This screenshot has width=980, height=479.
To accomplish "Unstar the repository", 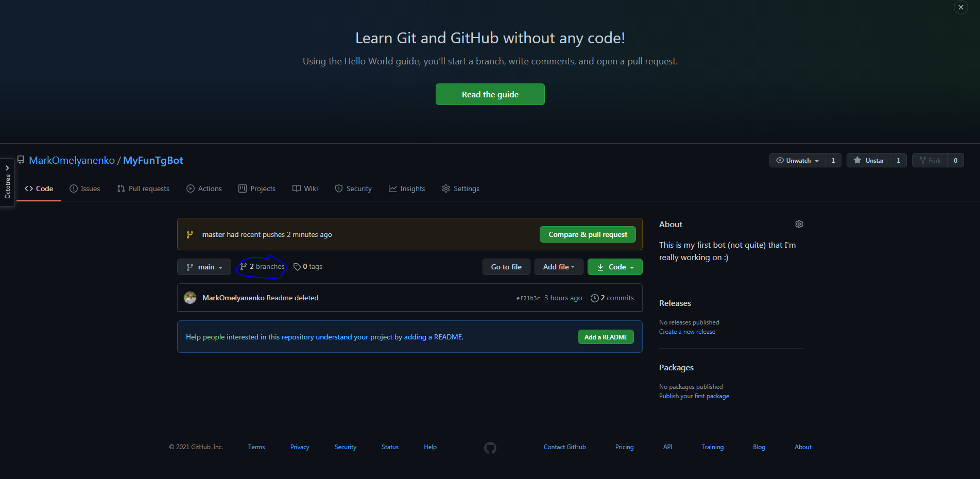I will tap(868, 161).
